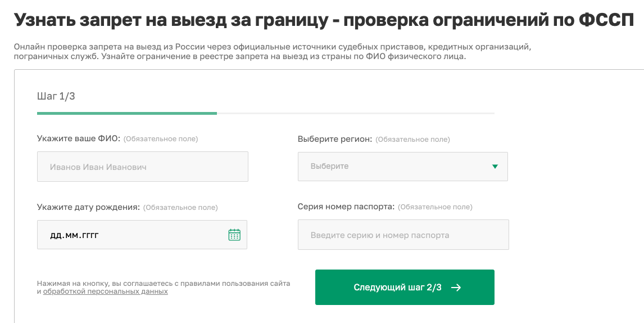
Task: Open the обработкой персональных данных link
Action: point(106,291)
